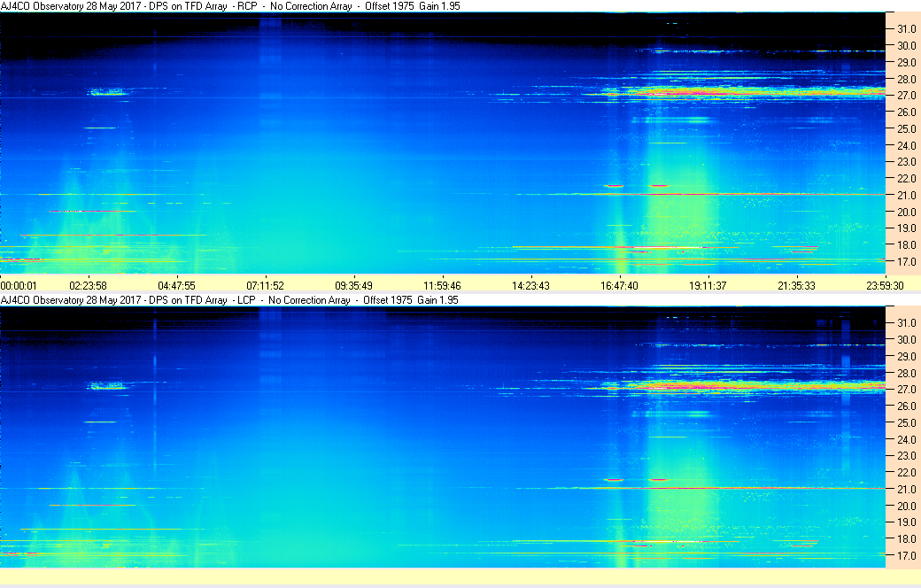921x588 pixels.
Task: Choose the 09:35:49 time label
Action: pos(353,286)
